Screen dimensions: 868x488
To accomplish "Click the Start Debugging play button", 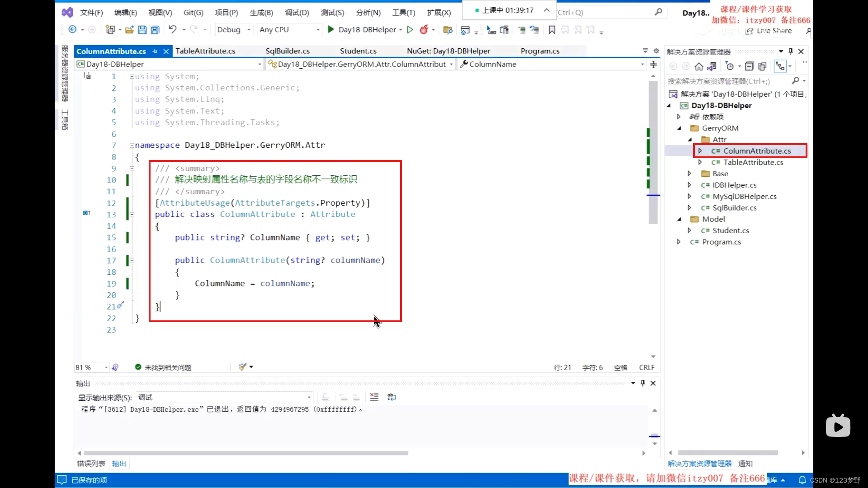I will [330, 28].
